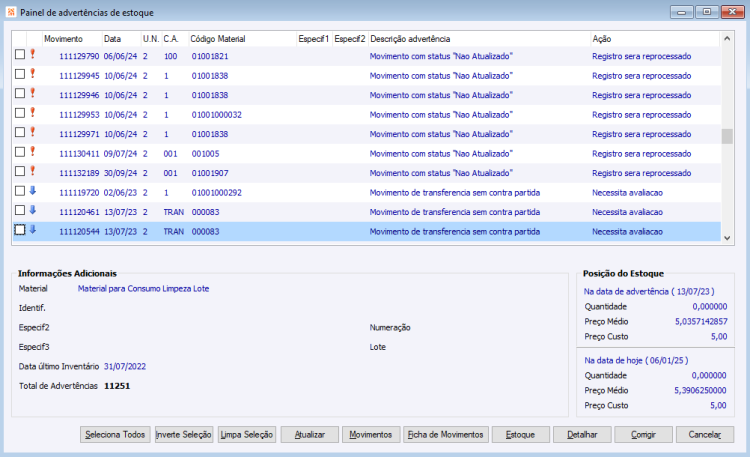Sort by the Data column header
The width and height of the screenshot is (750, 457).
121,39
